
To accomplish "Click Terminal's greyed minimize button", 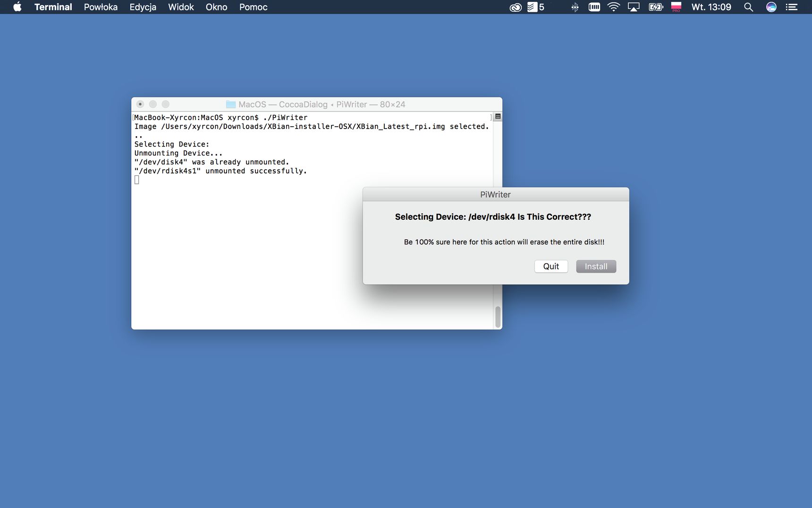I will [x=152, y=104].
